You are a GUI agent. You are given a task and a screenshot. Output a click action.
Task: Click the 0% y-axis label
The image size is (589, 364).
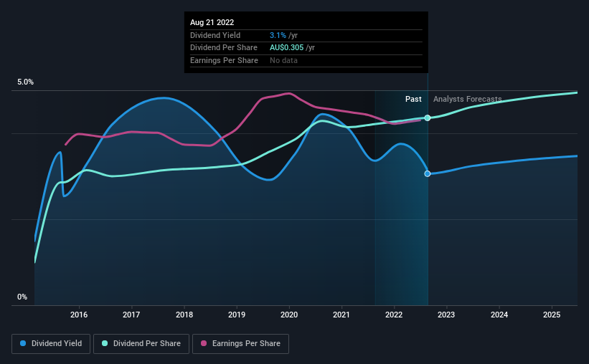point(22,297)
